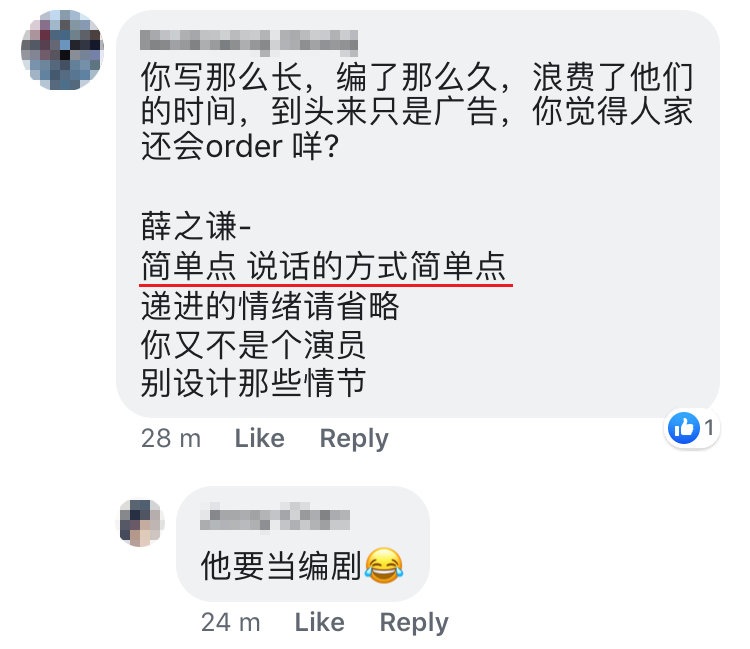
Task: Click the line 递进的情绪请省略
Action: tap(270, 306)
